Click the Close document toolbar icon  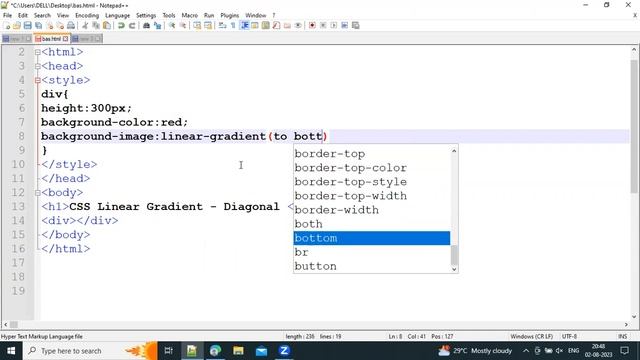(49, 25)
